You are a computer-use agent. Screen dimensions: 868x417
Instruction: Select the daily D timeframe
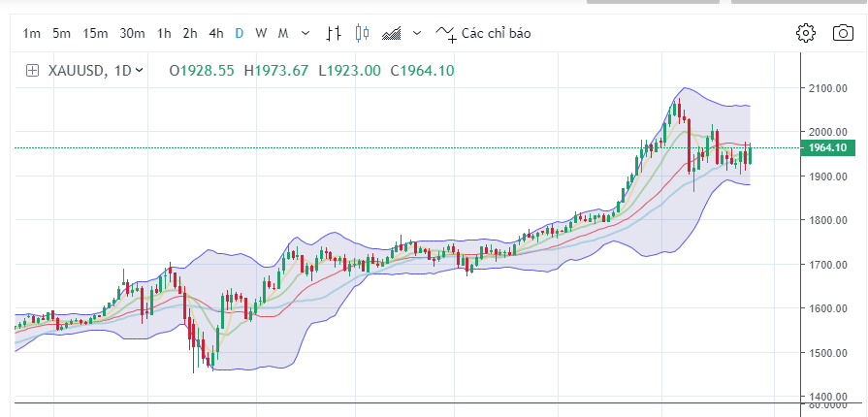239,33
